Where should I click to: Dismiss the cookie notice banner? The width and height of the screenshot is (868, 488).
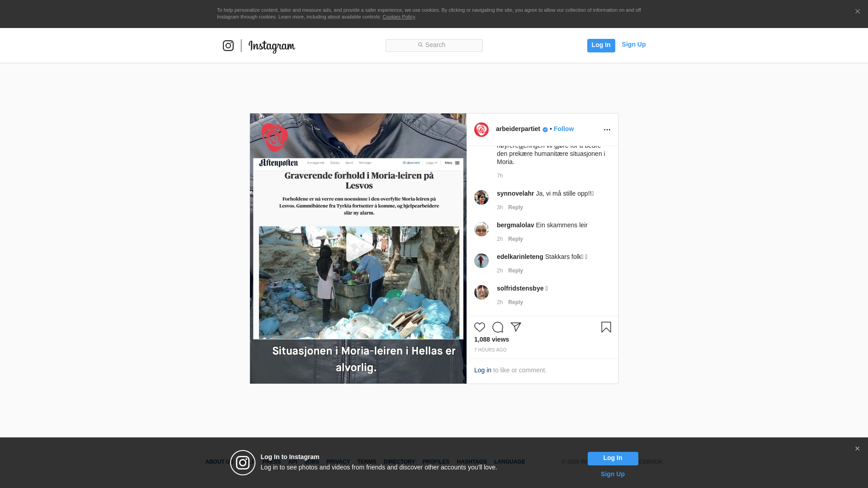[x=857, y=12]
